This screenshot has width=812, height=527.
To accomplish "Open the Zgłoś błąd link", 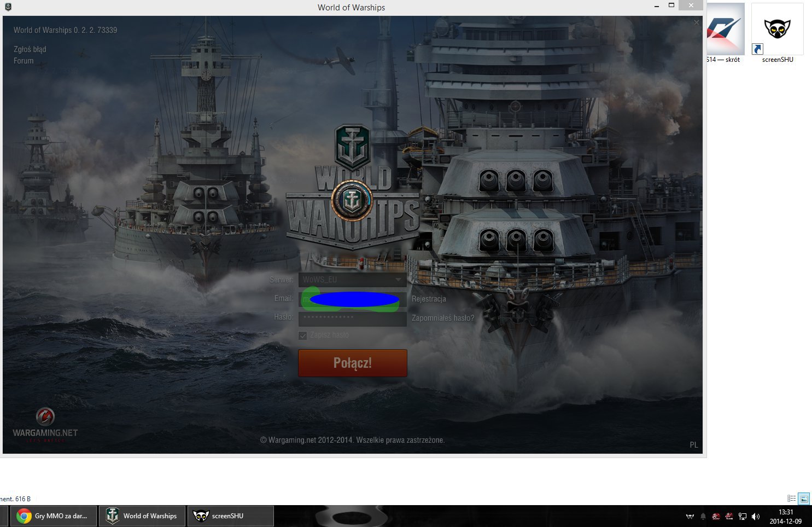I will click(30, 49).
